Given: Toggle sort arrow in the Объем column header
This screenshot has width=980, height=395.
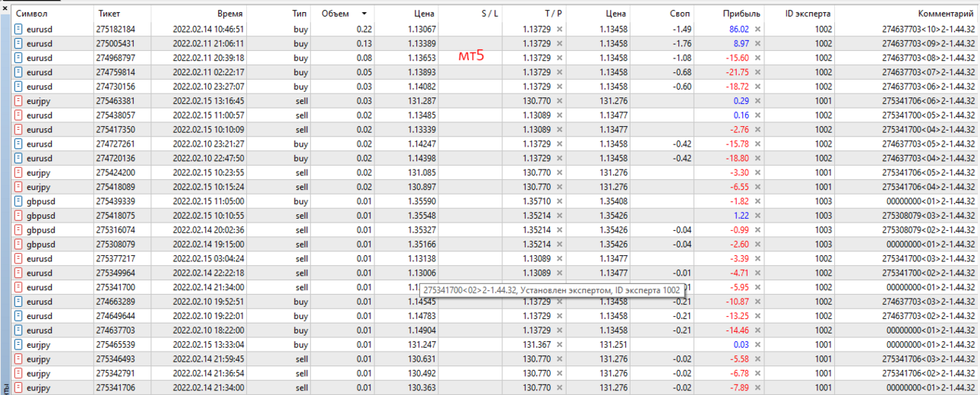Looking at the screenshot, I should (364, 14).
